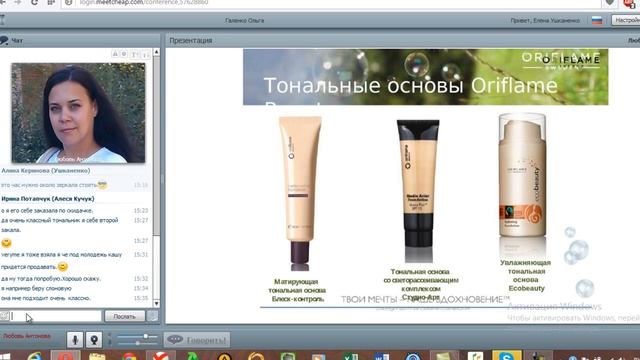Open the Opera browser taskbar icon
The height and width of the screenshot is (360, 640).
coord(65,356)
